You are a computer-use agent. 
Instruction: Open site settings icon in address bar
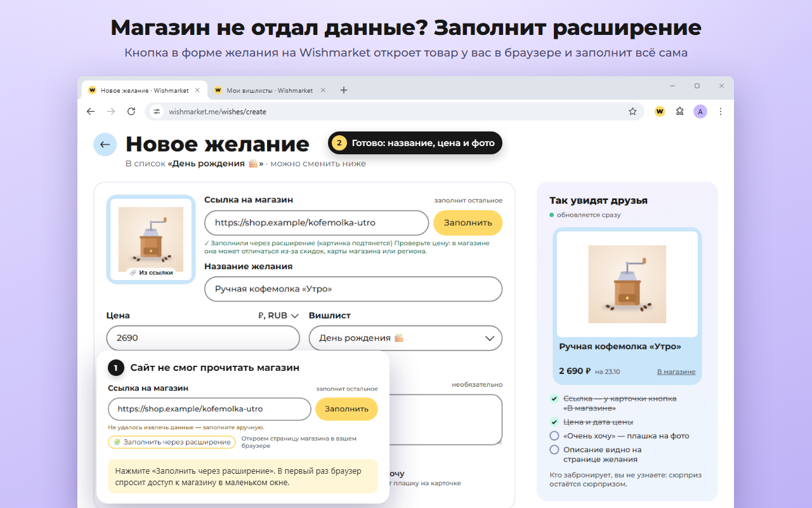tap(157, 111)
